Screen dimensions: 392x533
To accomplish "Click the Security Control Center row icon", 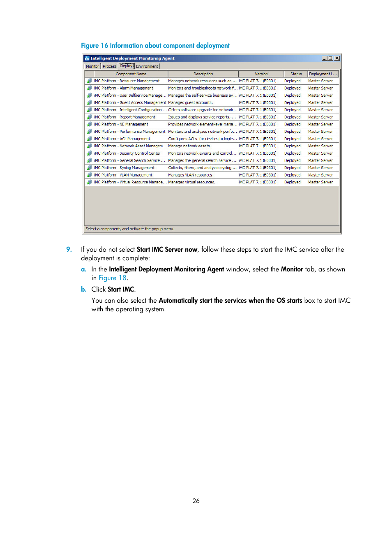I will point(89,153).
